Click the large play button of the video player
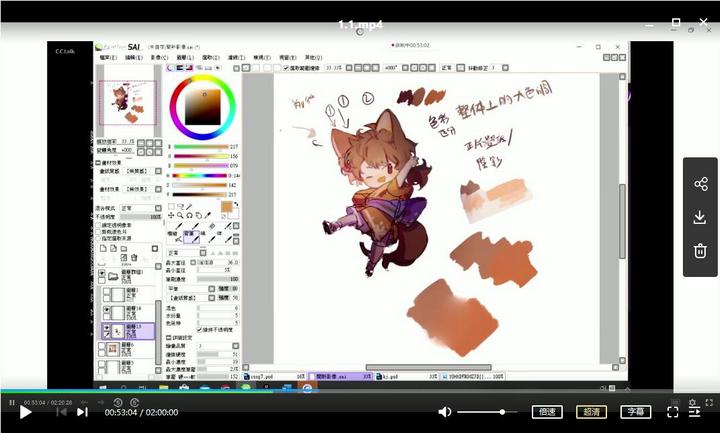Screen dimensions: 720x433 tap(25, 412)
